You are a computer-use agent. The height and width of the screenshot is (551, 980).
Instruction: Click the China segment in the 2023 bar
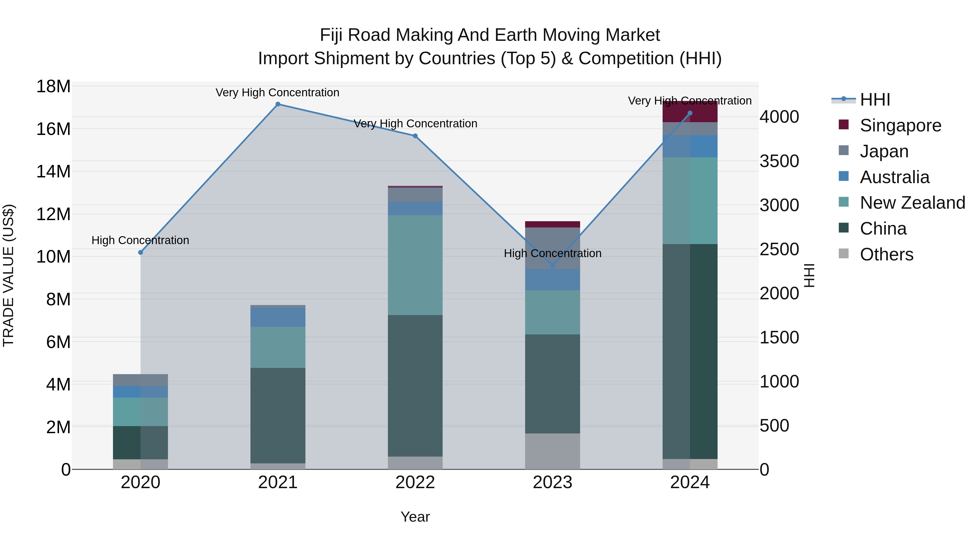pyautogui.click(x=553, y=384)
